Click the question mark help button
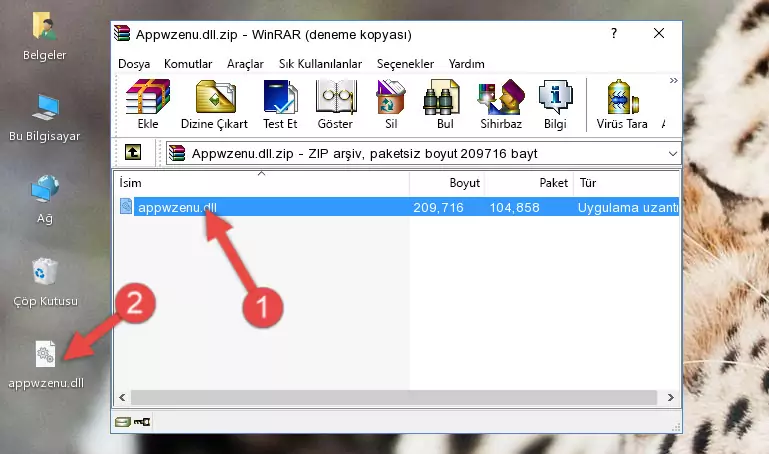769x454 pixels. coord(614,33)
